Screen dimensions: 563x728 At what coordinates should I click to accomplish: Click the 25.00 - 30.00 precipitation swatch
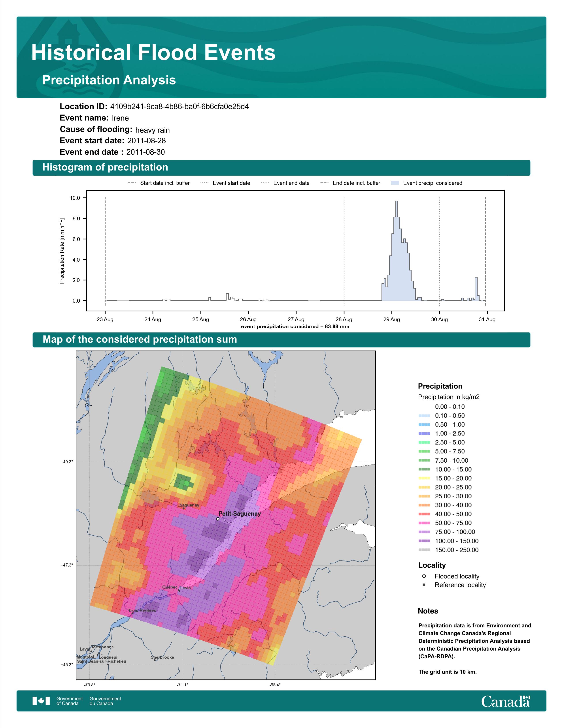[424, 496]
